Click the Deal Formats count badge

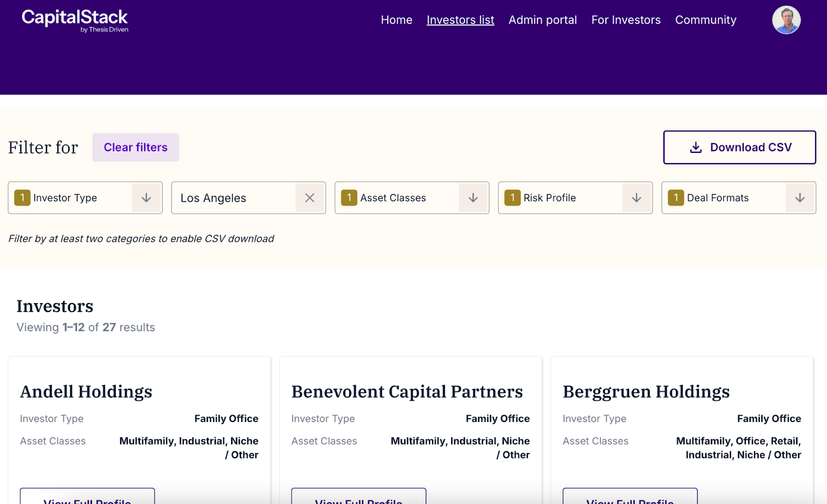pos(676,198)
